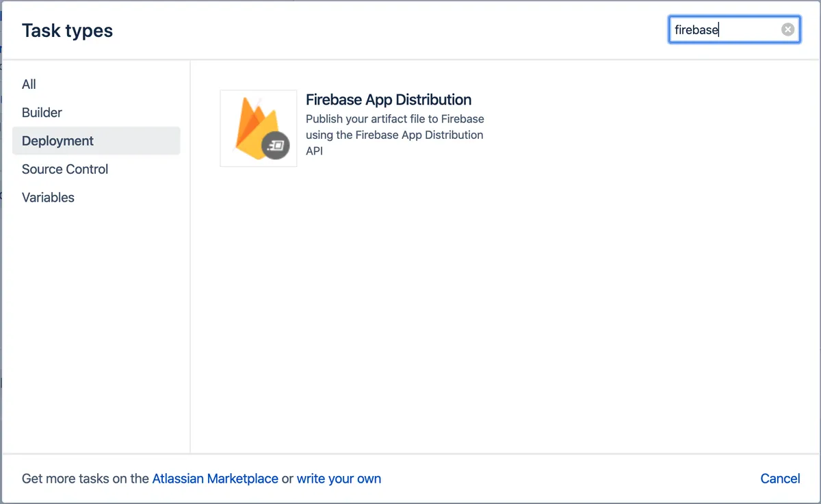Clear the search field with the X icon
Viewport: 821px width, 504px height.
(x=788, y=29)
